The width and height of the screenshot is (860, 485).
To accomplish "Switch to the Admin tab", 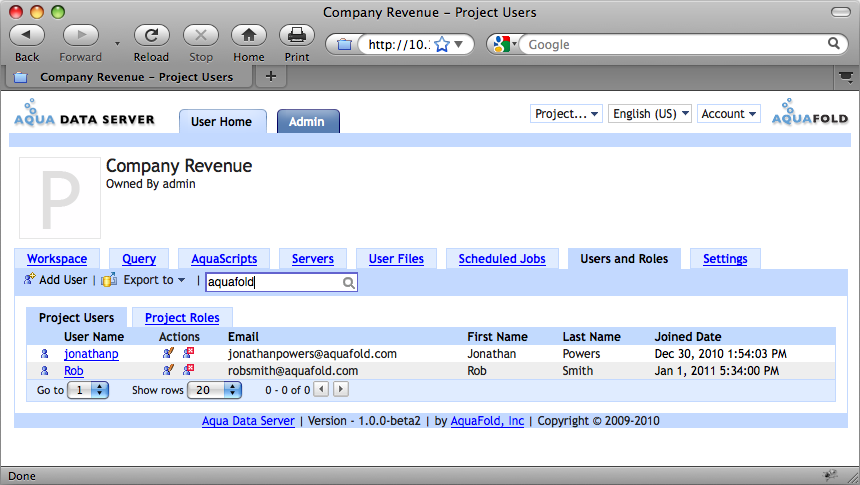I will pyautogui.click(x=307, y=121).
